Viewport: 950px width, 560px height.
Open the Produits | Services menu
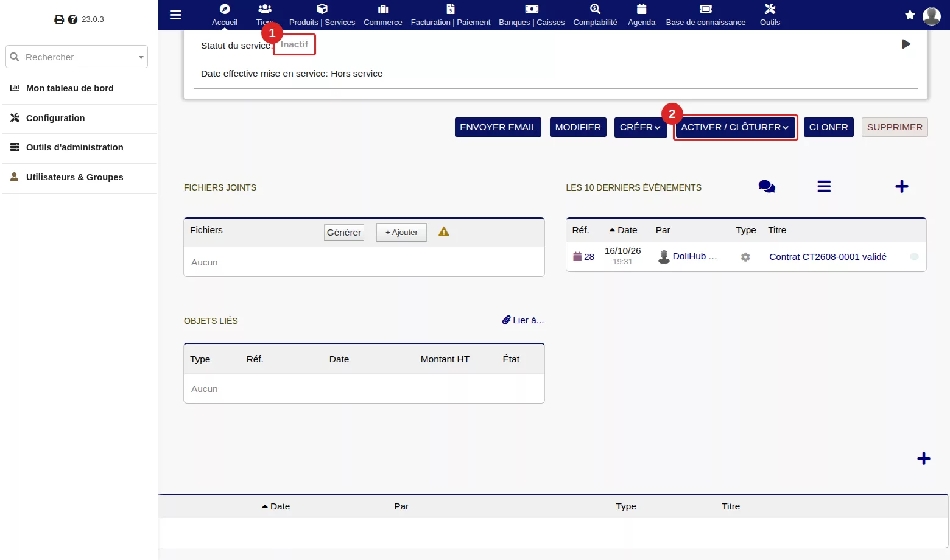[x=322, y=15]
